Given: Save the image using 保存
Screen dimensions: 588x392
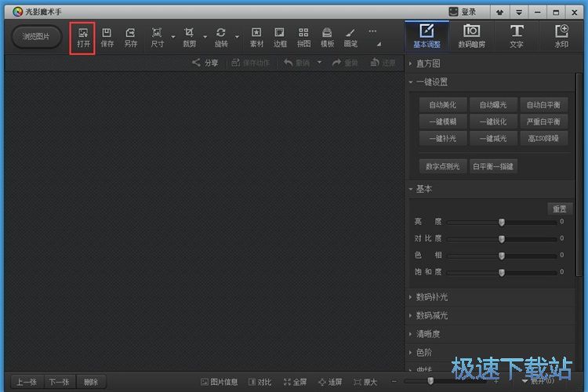Looking at the screenshot, I should point(107,38).
